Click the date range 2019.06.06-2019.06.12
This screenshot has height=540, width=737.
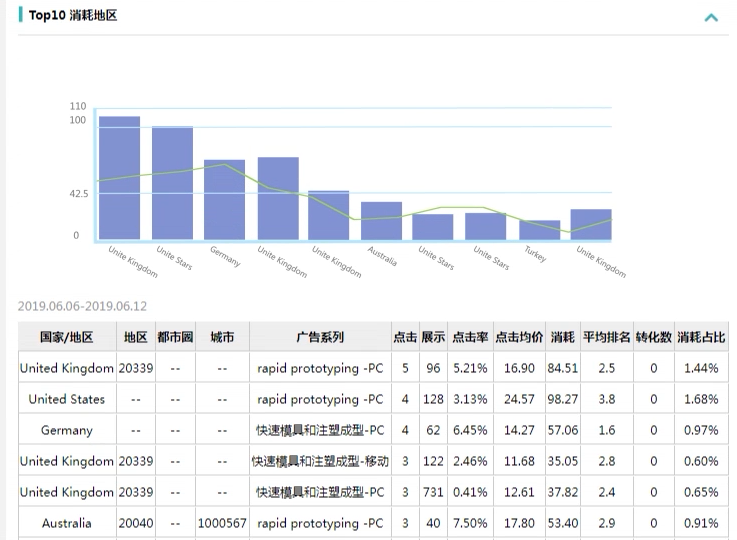click(82, 306)
